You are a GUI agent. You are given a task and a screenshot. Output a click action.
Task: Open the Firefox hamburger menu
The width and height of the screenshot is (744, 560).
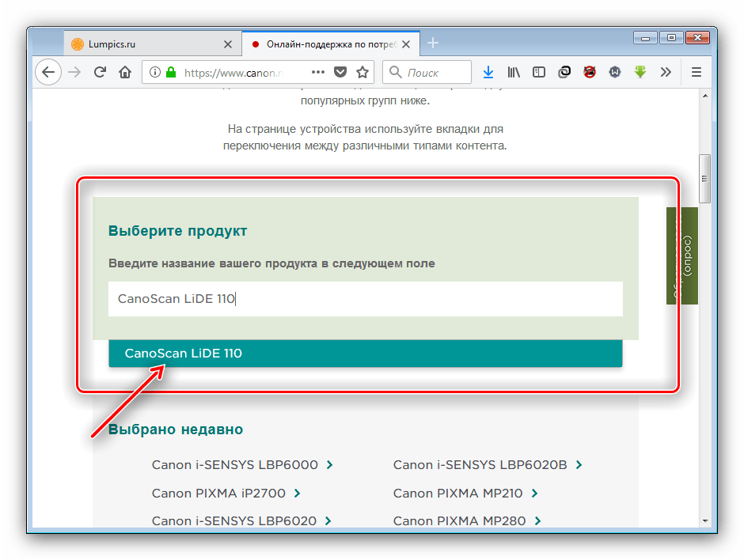coord(696,72)
